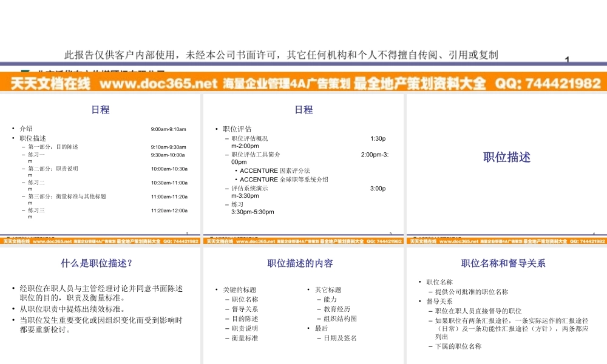
Task: Select the 日程 title above 职位评估
Action: tap(303, 110)
